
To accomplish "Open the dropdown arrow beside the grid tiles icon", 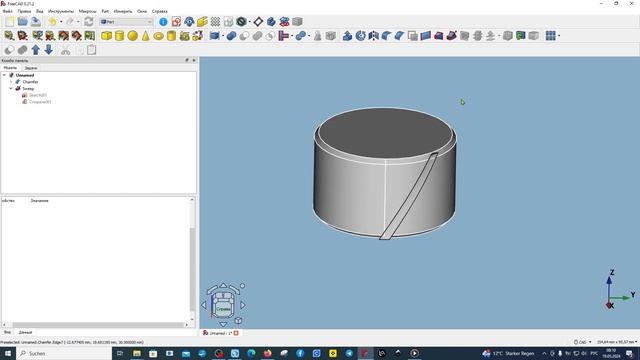I will [x=559, y=36].
